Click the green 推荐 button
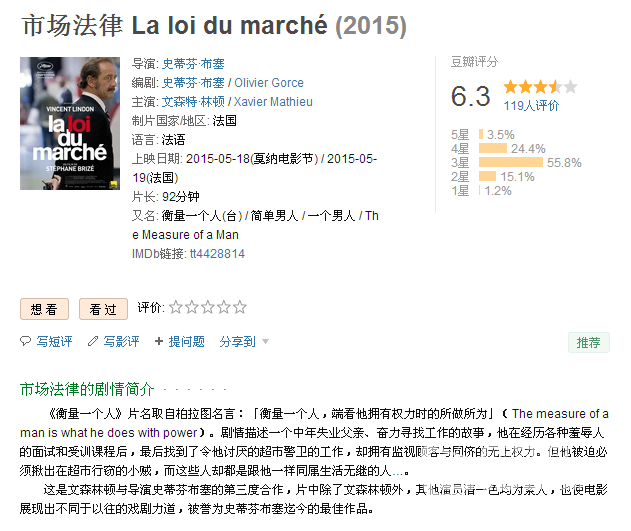The width and height of the screenshot is (631, 531). (x=589, y=342)
